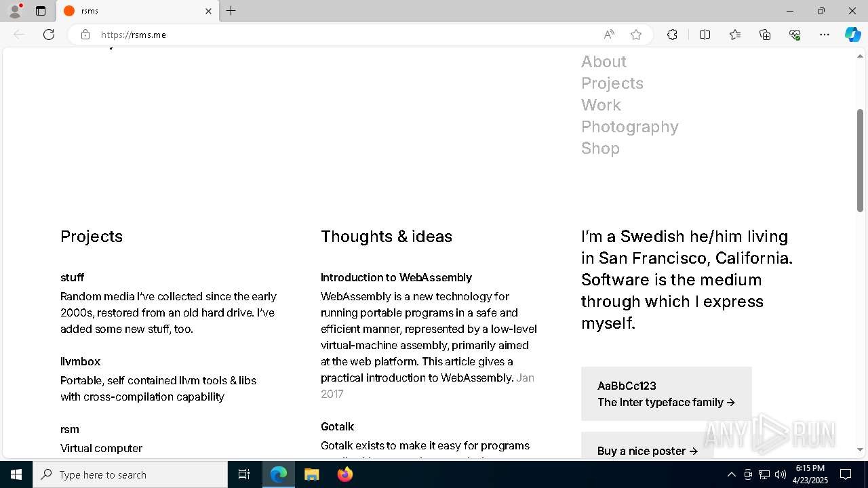Screen dimensions: 868x488
Task: Open browser Extensions menu
Action: click(672, 35)
